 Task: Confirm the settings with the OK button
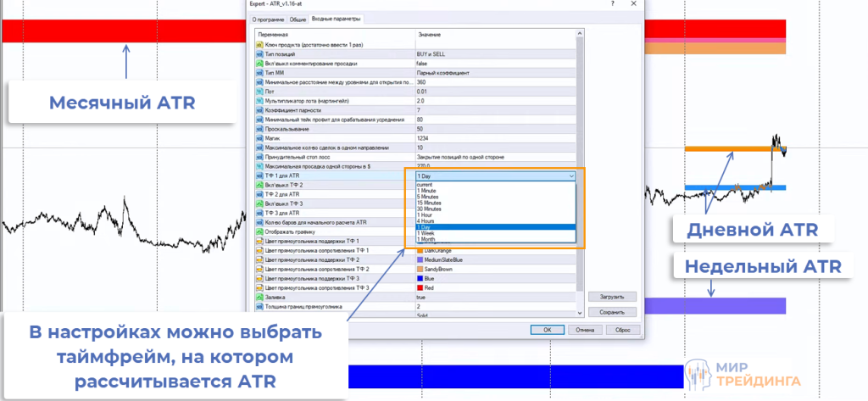click(x=548, y=330)
